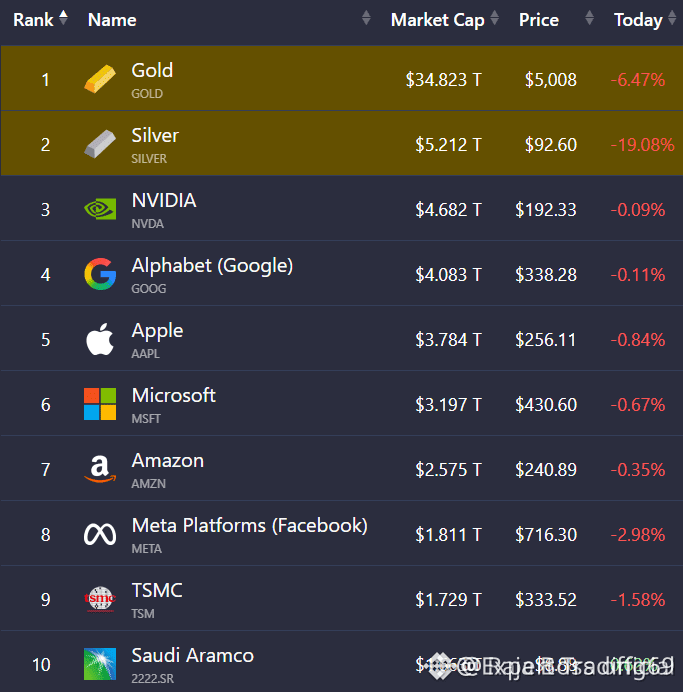Image resolution: width=683 pixels, height=692 pixels.
Task: Open Alphabet (Google) company link
Action: pyautogui.click(x=212, y=265)
